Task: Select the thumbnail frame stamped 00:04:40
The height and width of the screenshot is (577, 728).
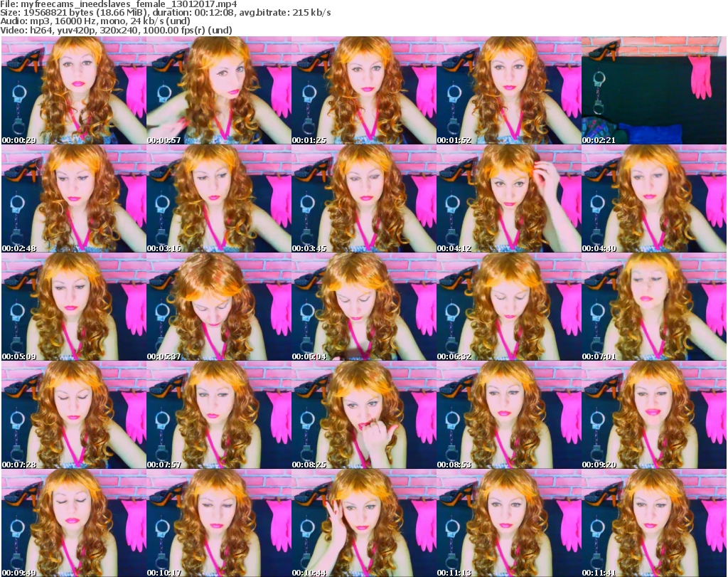Action: coord(654,198)
